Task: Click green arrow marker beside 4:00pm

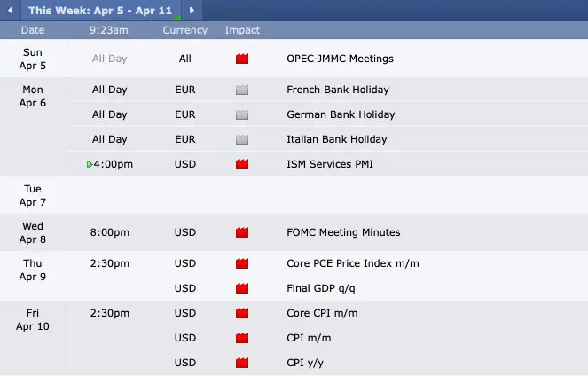Action: pyautogui.click(x=90, y=164)
